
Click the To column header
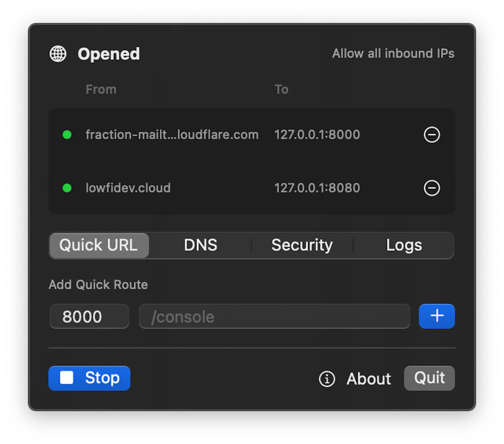(x=281, y=89)
